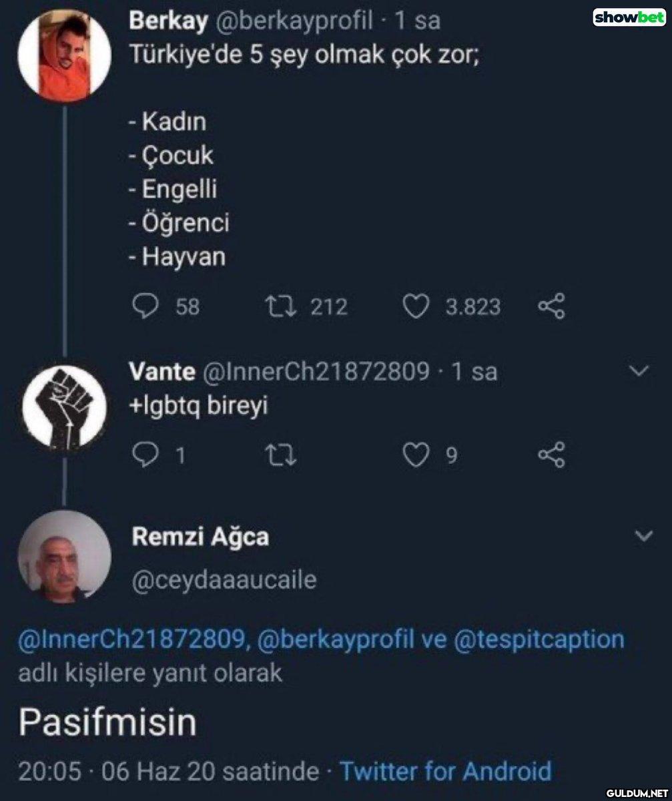The image size is (672, 801).
Task: Share Vante's reply tweet
Action: click(x=552, y=455)
